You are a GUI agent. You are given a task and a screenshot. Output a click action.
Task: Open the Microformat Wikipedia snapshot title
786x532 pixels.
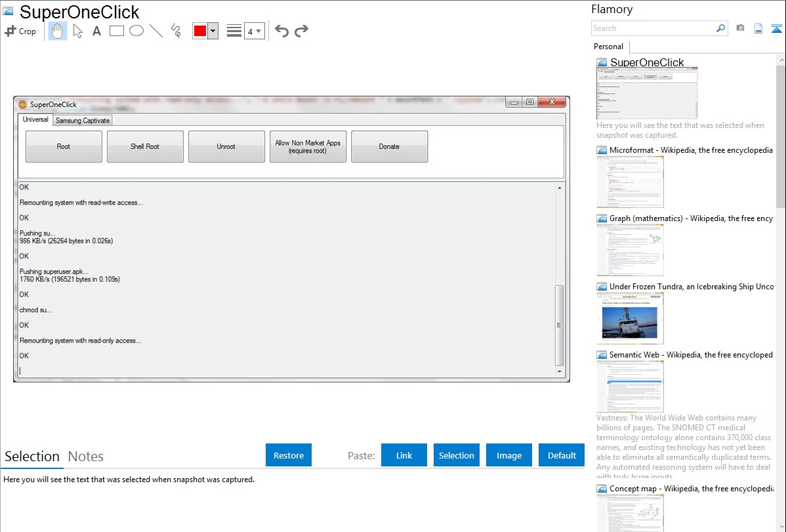pyautogui.click(x=691, y=150)
